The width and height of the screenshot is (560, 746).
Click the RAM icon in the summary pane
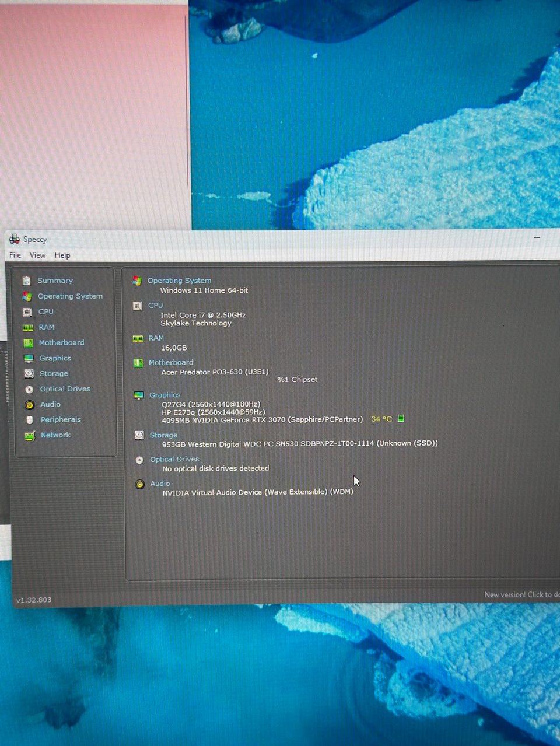point(138,338)
